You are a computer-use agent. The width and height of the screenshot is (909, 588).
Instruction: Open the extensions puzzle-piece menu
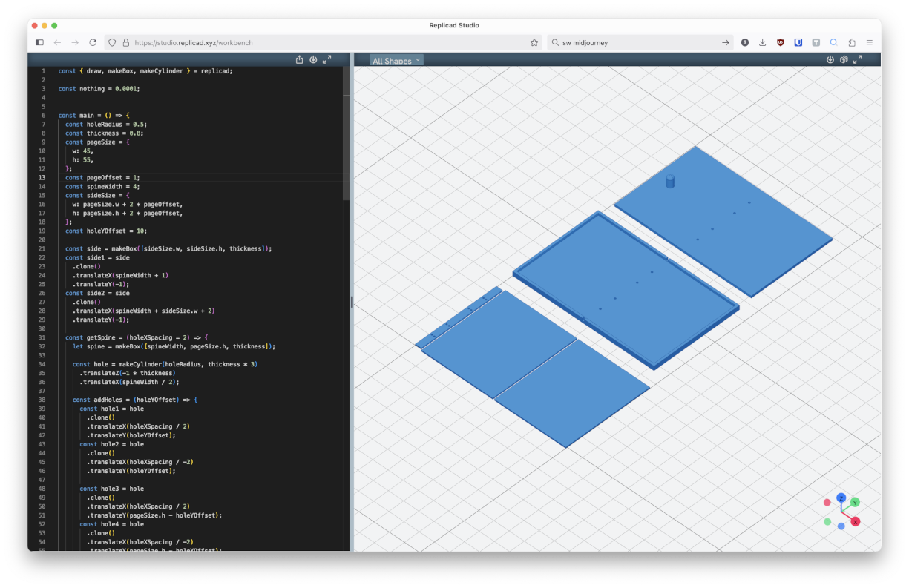pos(851,43)
